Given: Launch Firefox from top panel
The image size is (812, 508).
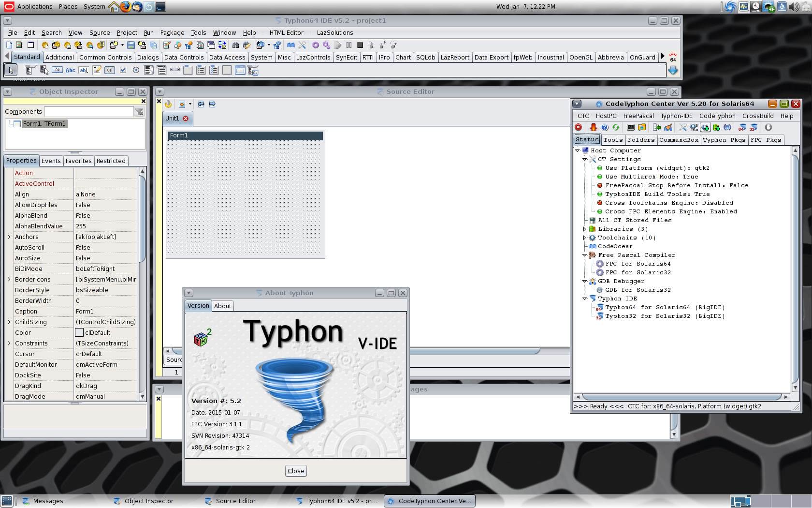Looking at the screenshot, I should tap(126, 6).
